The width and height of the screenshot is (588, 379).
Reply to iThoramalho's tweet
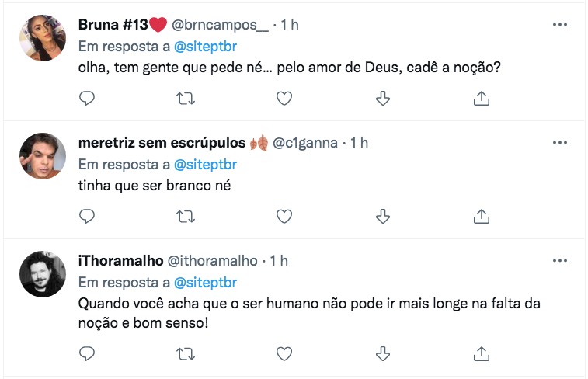tap(88, 353)
